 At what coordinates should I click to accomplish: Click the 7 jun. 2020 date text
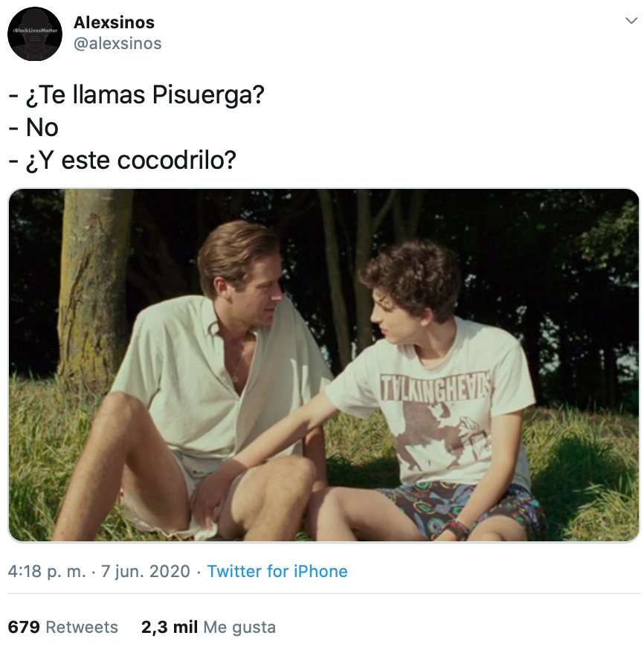coord(146,571)
